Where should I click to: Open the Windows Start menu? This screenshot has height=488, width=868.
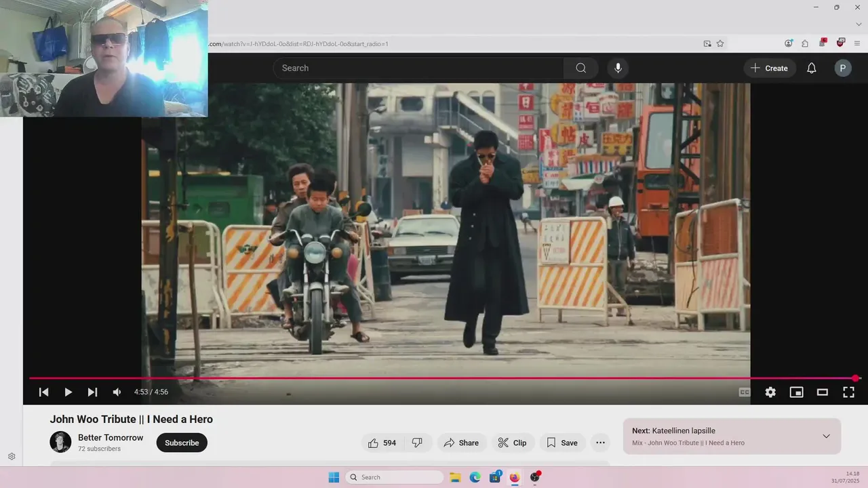point(334,477)
